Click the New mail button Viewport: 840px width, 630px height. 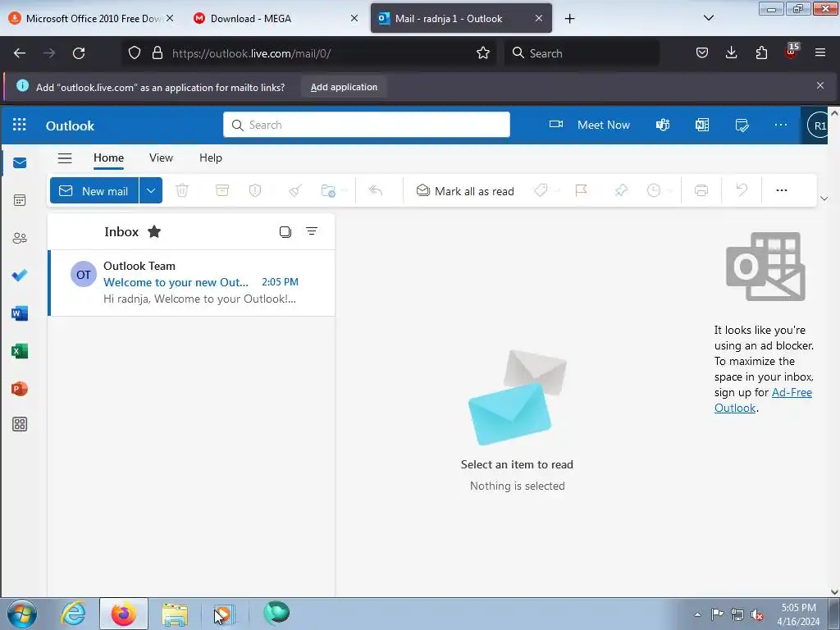[x=94, y=190]
